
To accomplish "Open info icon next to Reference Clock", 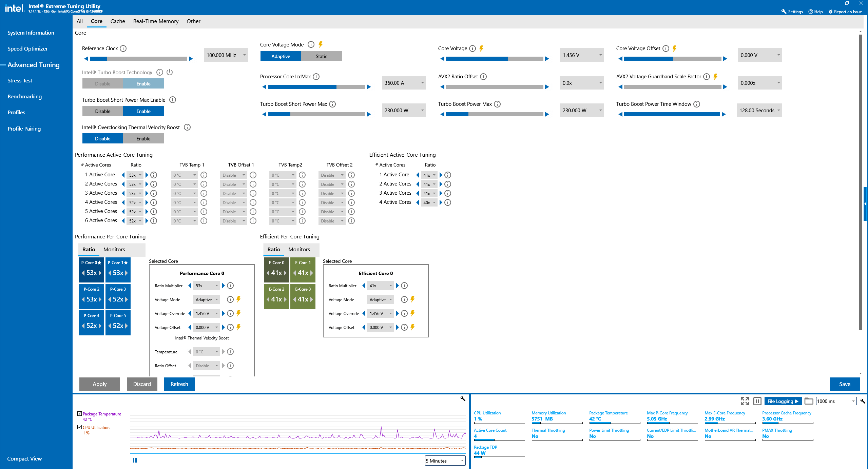I will [x=123, y=48].
